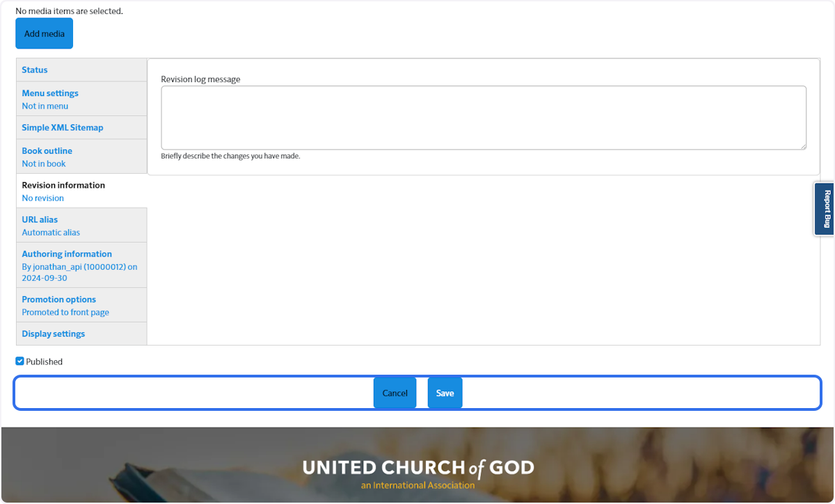Click the 'Promoted to front page' summary
835x504 pixels.
click(65, 311)
